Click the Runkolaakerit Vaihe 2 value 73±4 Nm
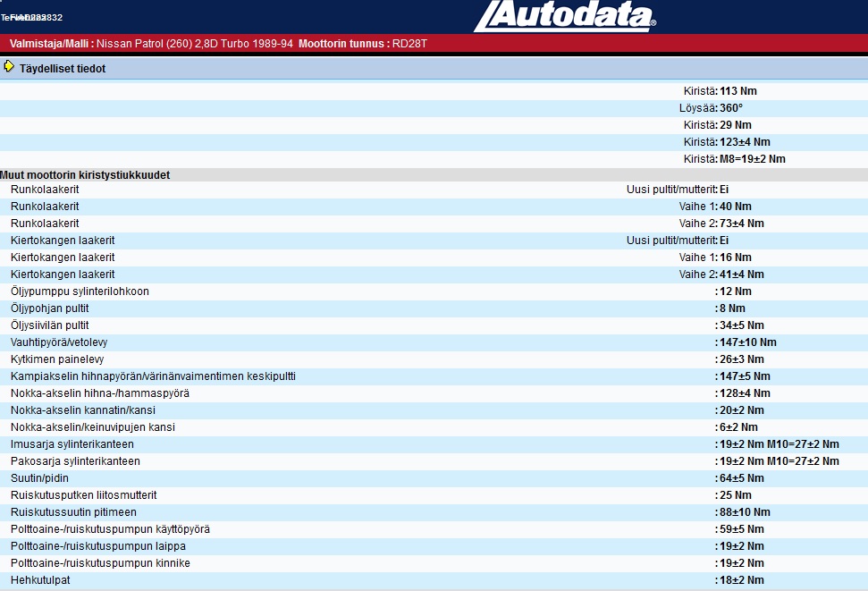The height and width of the screenshot is (591, 868). coord(741,224)
